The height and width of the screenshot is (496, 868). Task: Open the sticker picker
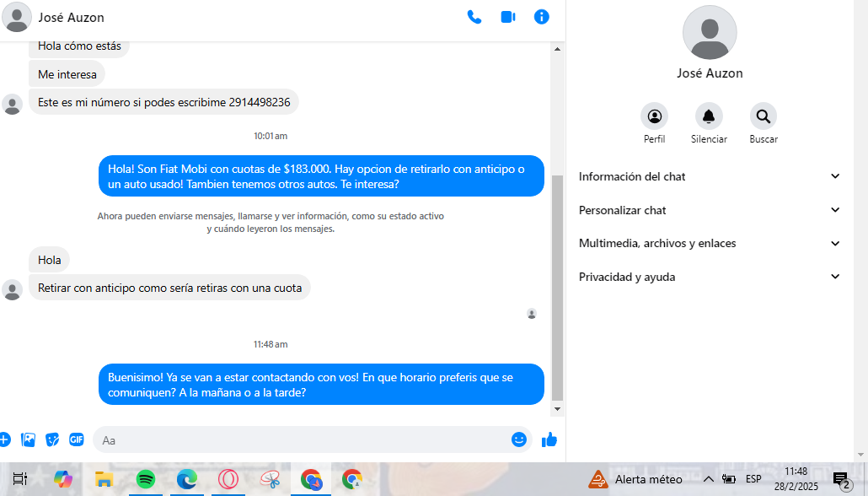[52, 440]
